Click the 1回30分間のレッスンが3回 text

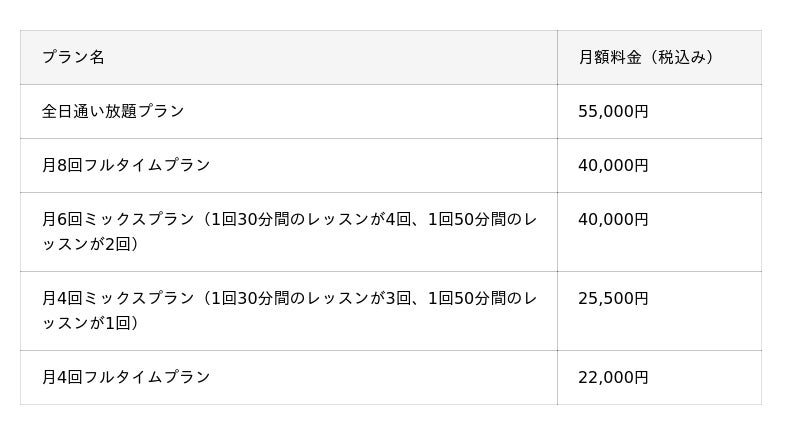point(310,298)
